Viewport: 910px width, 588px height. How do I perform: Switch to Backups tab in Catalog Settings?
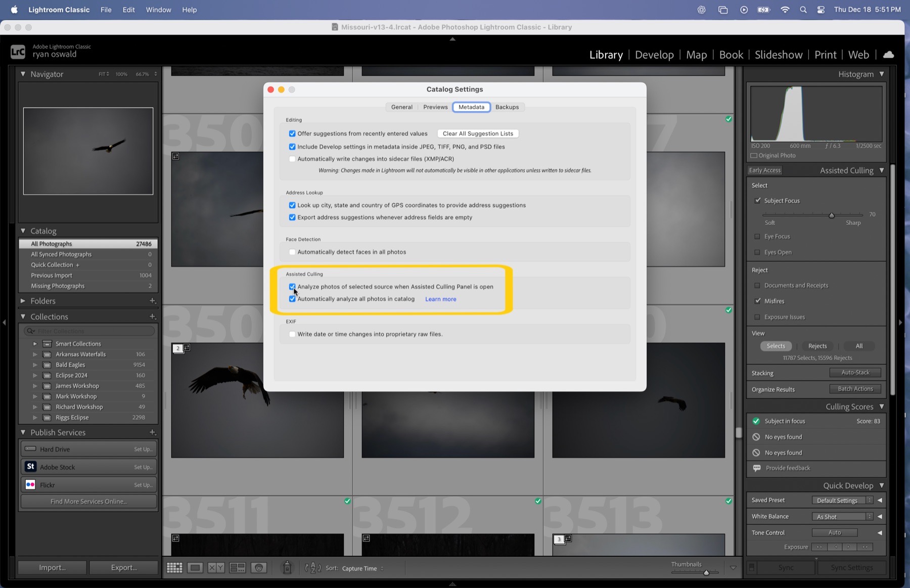507,107
